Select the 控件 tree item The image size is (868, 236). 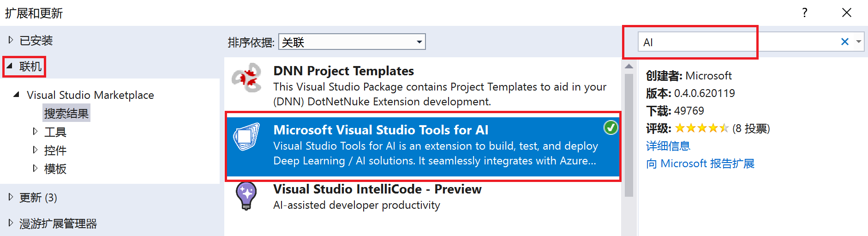(x=55, y=151)
